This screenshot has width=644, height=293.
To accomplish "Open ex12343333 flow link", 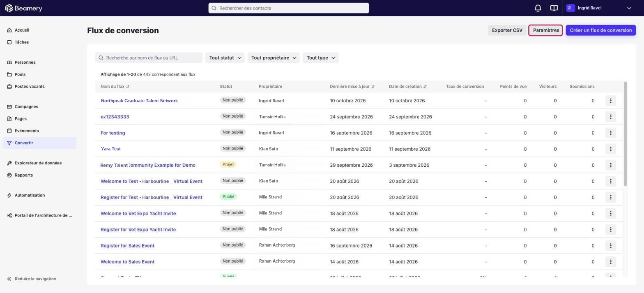I will click(115, 117).
